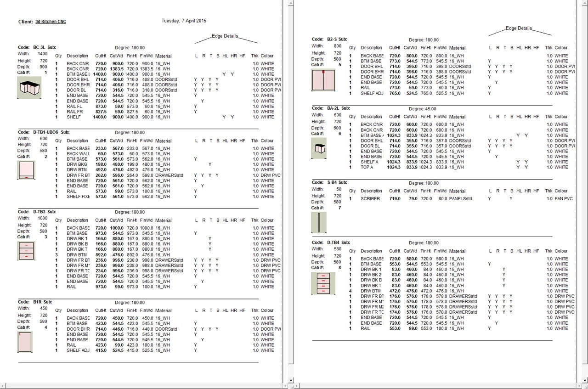Select the Code: D-TB3 cabinet header
This screenshot has width=588, height=389.
37,212
